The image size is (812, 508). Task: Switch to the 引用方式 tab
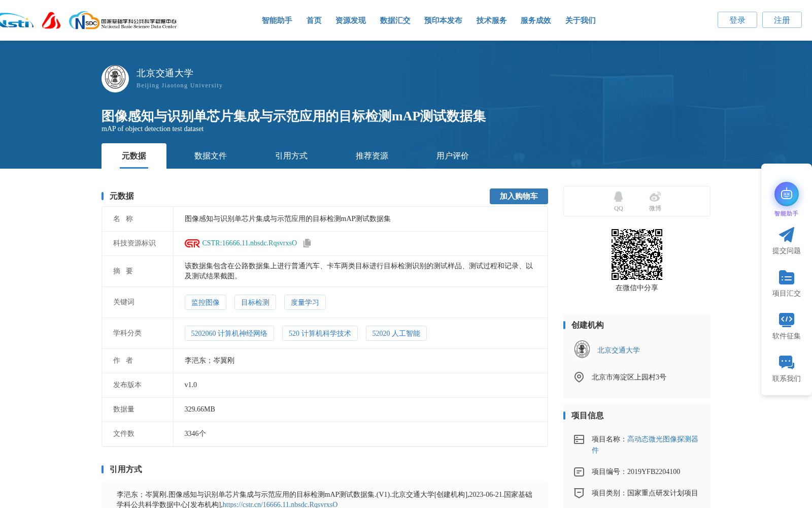coord(291,156)
